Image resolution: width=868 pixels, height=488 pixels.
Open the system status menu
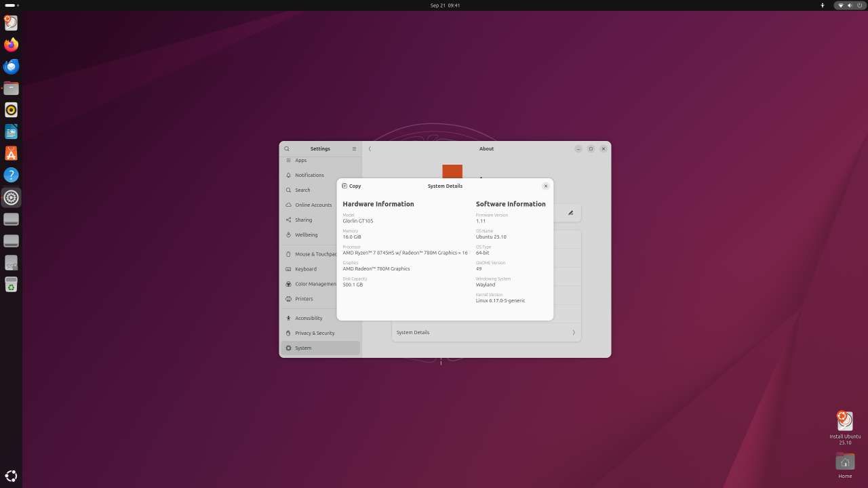pos(850,5)
